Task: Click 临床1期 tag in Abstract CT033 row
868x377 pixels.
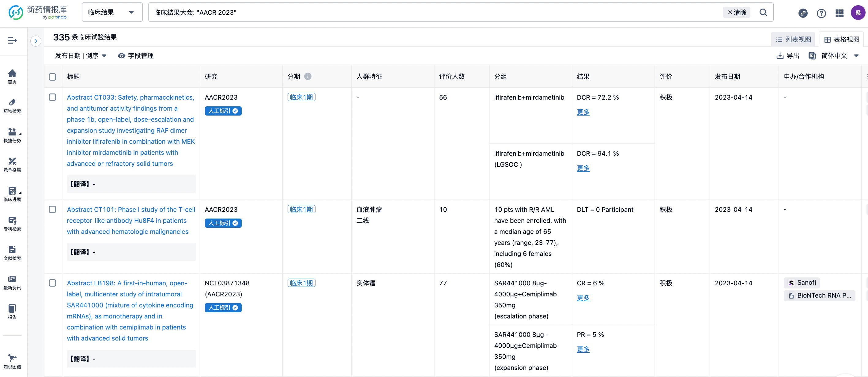Action: (301, 97)
